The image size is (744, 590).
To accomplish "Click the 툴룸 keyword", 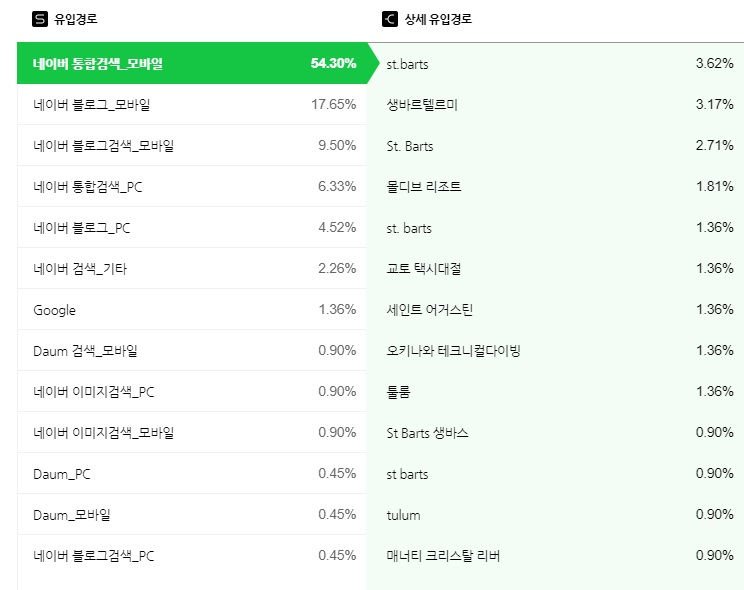I will 398,392.
